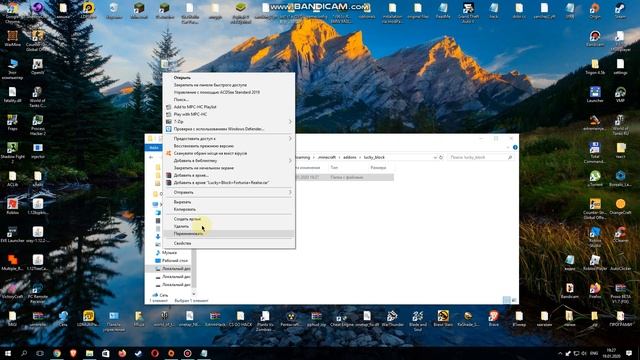
Task: Select the Roblox desktop icon
Action: [x=12, y=206]
